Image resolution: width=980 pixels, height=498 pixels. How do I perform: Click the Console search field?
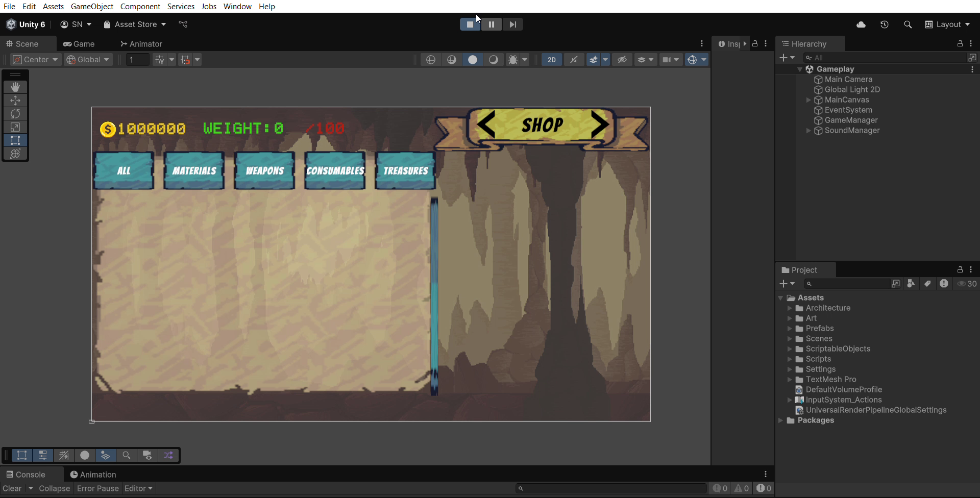[611, 488]
